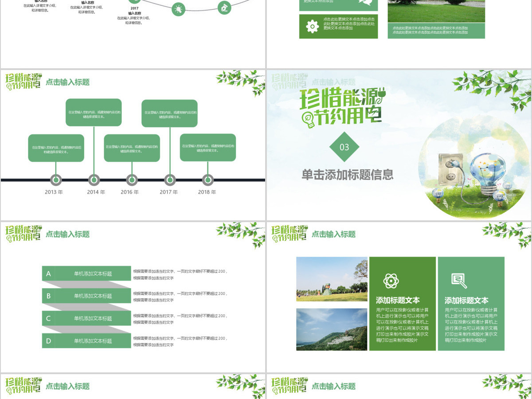This screenshot has width=532, height=399.
Task: Click the 2013 年 label
Action: [x=54, y=192]
